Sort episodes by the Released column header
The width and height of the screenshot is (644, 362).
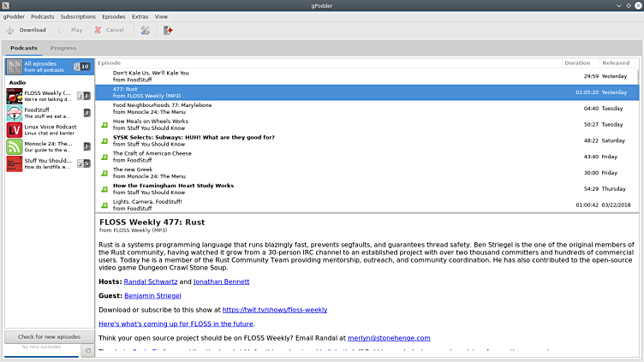[615, 62]
